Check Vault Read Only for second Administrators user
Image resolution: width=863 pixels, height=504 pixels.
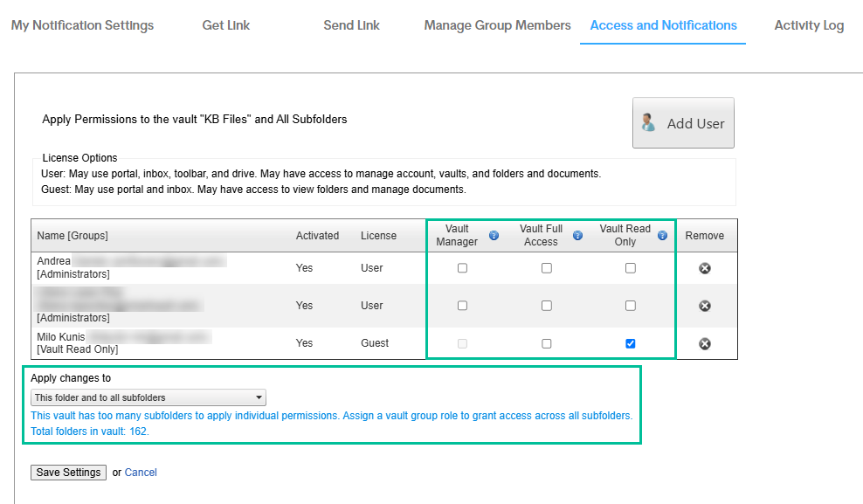(631, 306)
